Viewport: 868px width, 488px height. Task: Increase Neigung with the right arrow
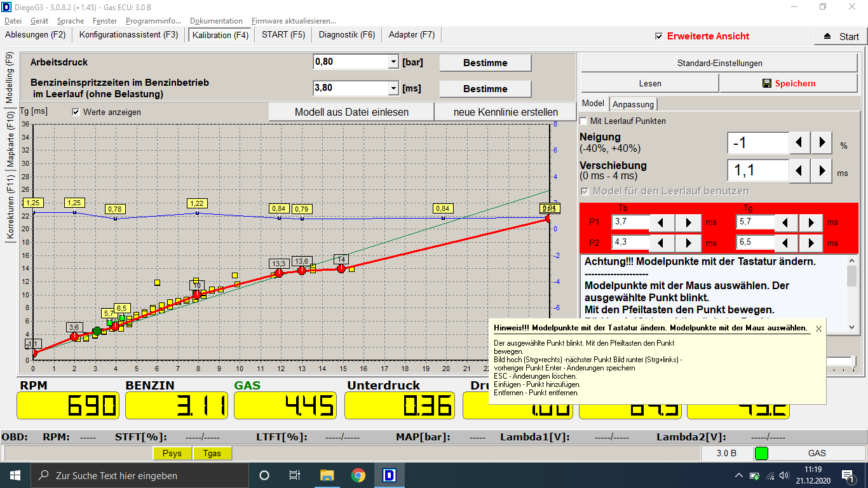(822, 142)
